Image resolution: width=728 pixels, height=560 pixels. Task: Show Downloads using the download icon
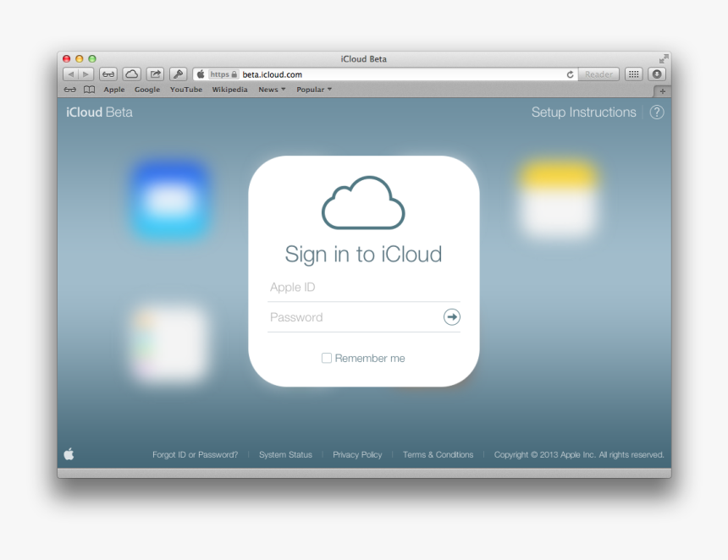point(657,74)
